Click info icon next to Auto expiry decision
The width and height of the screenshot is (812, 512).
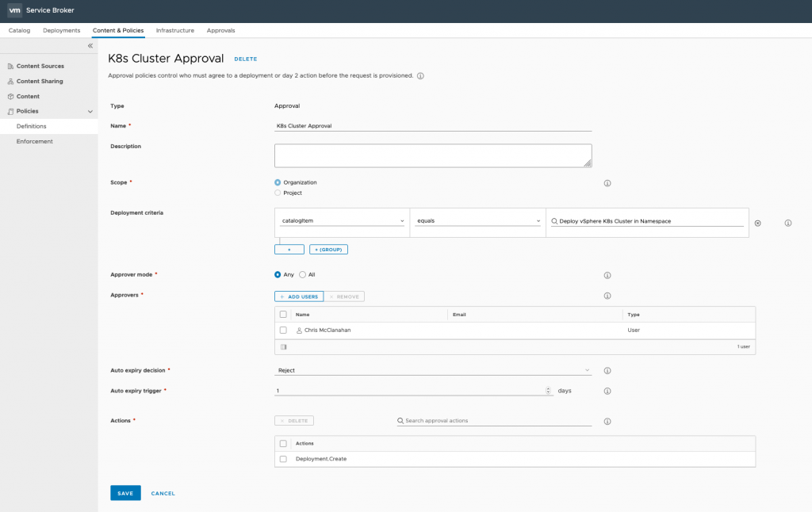(x=607, y=370)
